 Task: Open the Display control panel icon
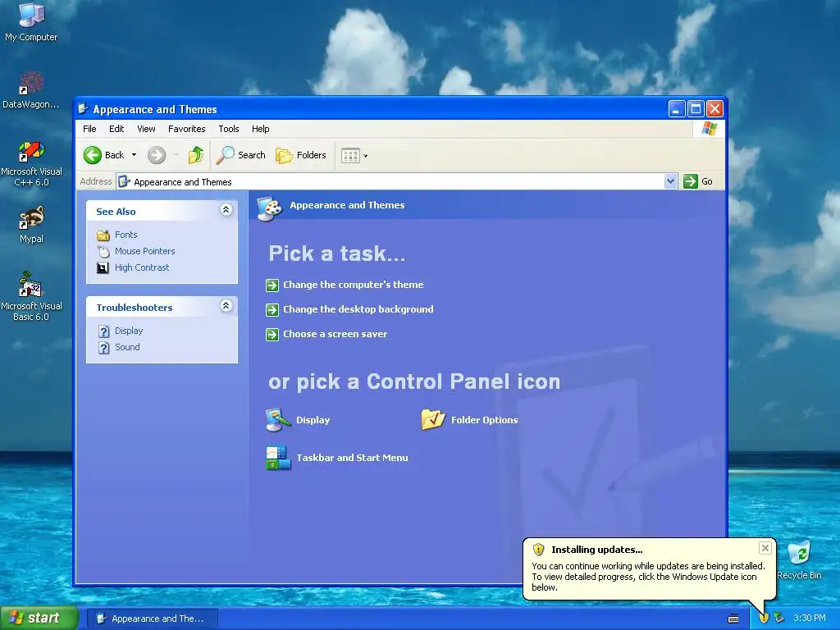(298, 420)
